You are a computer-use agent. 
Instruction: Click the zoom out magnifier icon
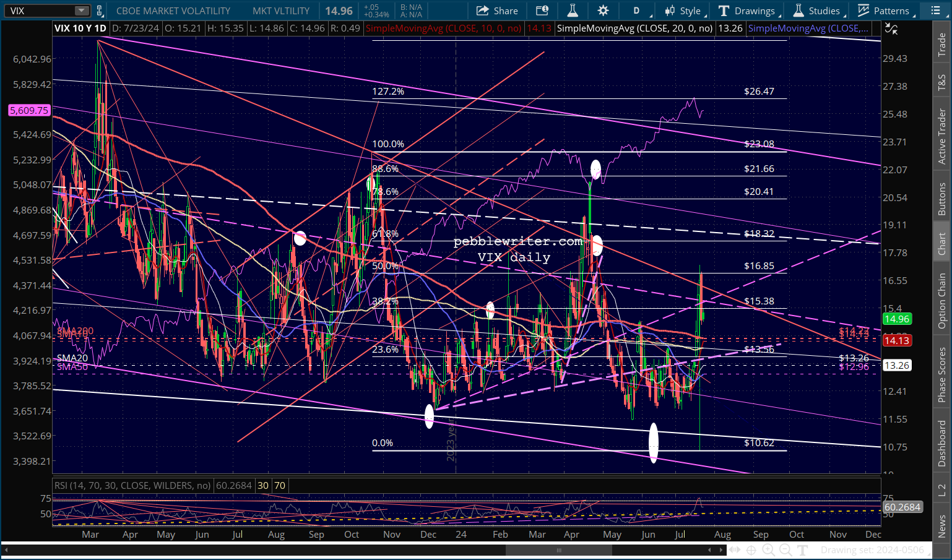(x=785, y=549)
